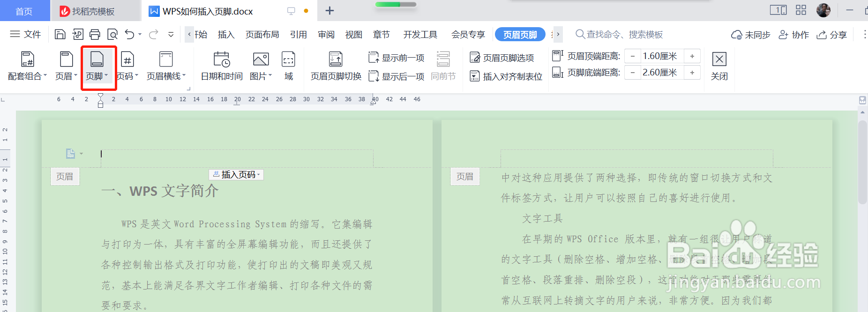Viewport: 868px width, 312px height.
Task: Select the 页眉页脚 tab
Action: (520, 35)
